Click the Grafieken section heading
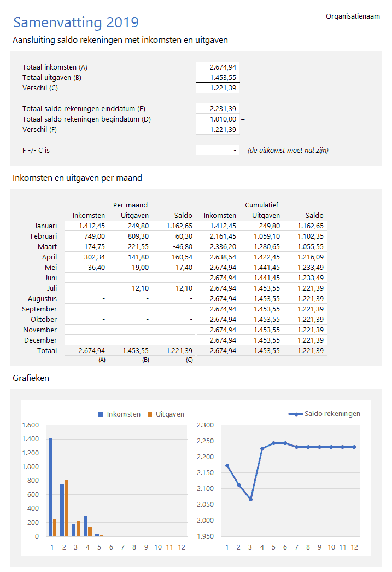Image resolution: width=392 pixels, height=572 pixels. coord(31,378)
